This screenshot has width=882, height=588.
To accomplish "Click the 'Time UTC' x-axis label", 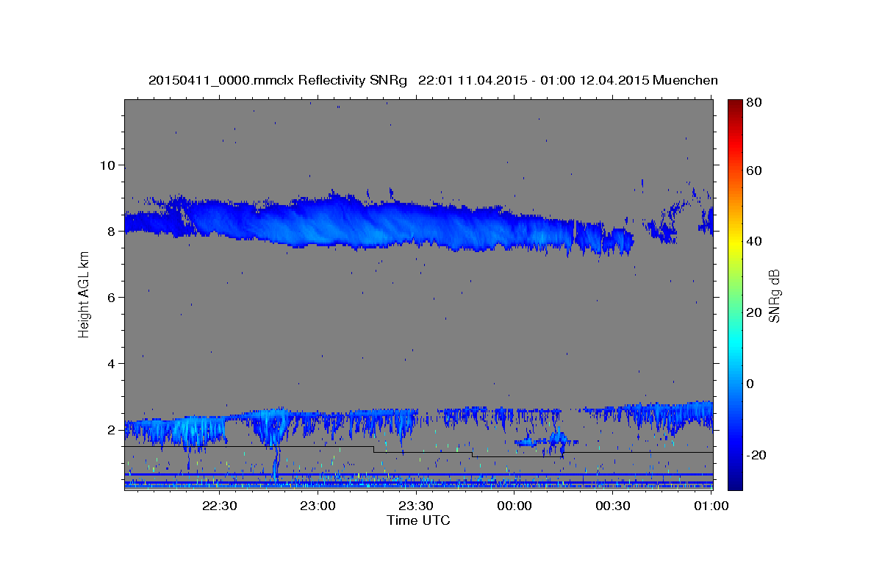I will tap(418, 520).
